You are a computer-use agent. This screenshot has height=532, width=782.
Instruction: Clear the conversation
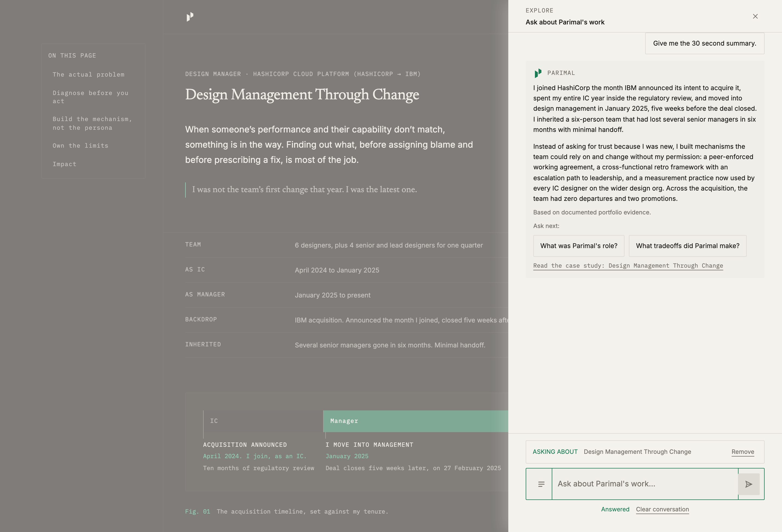(x=662, y=509)
